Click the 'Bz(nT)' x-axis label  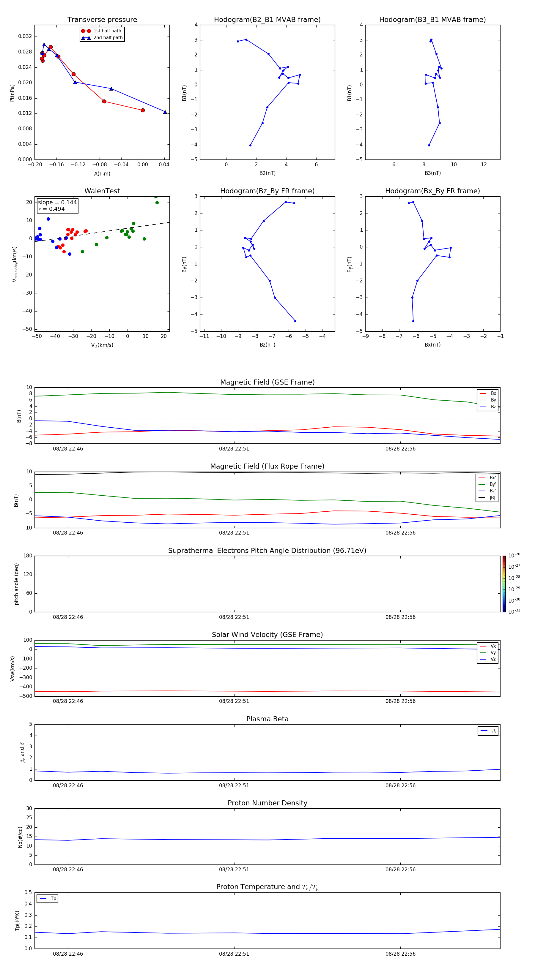click(267, 345)
